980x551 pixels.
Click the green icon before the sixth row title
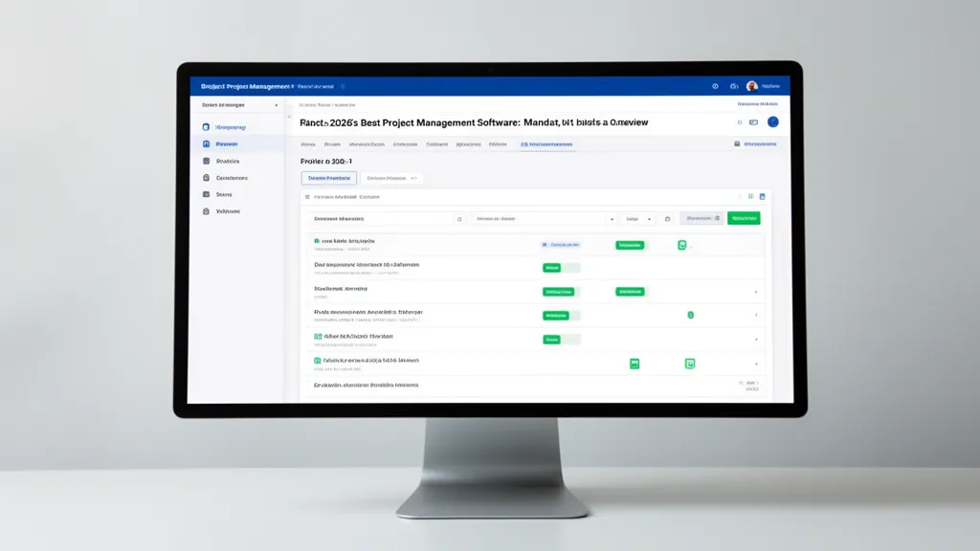tap(318, 361)
